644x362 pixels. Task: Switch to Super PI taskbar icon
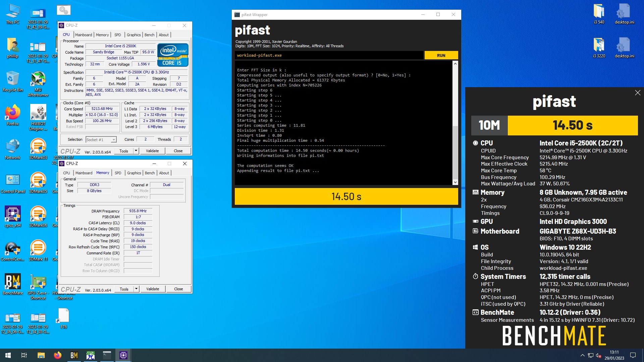coord(90,355)
